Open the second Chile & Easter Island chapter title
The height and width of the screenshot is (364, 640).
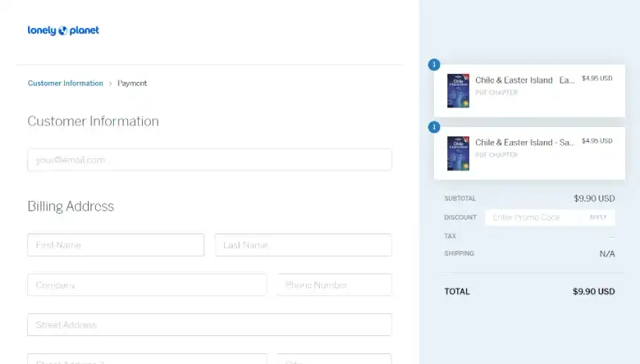524,143
